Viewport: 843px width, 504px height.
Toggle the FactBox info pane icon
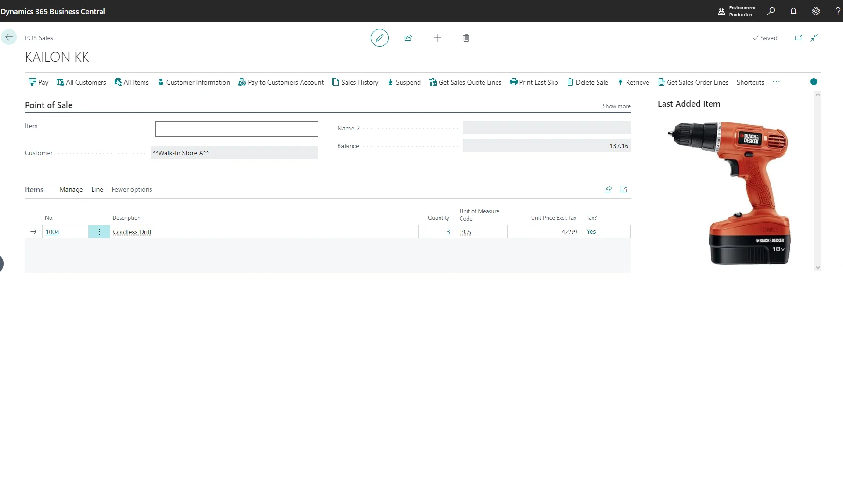[x=814, y=82]
